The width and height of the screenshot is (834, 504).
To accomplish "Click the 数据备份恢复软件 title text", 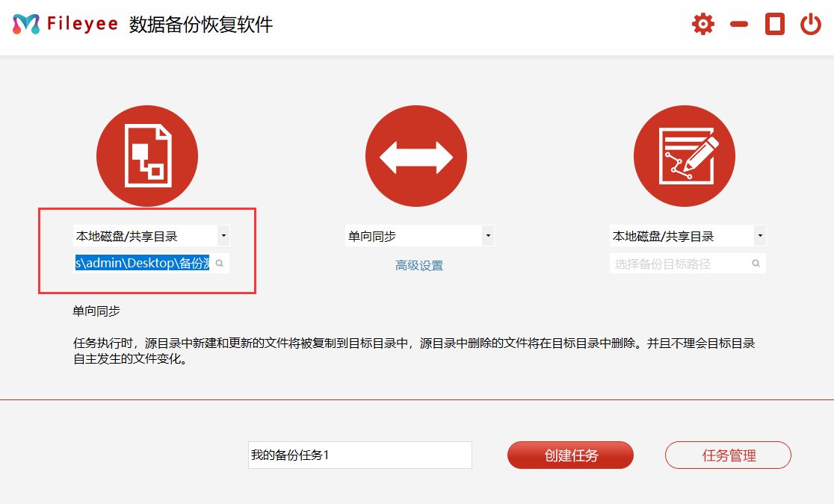I will coord(201,24).
